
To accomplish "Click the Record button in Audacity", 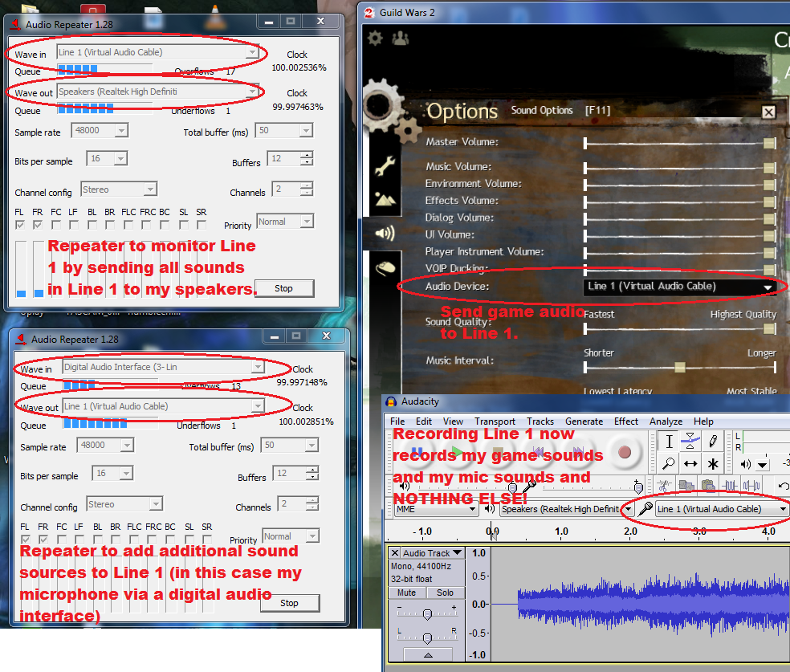I will coord(625,452).
